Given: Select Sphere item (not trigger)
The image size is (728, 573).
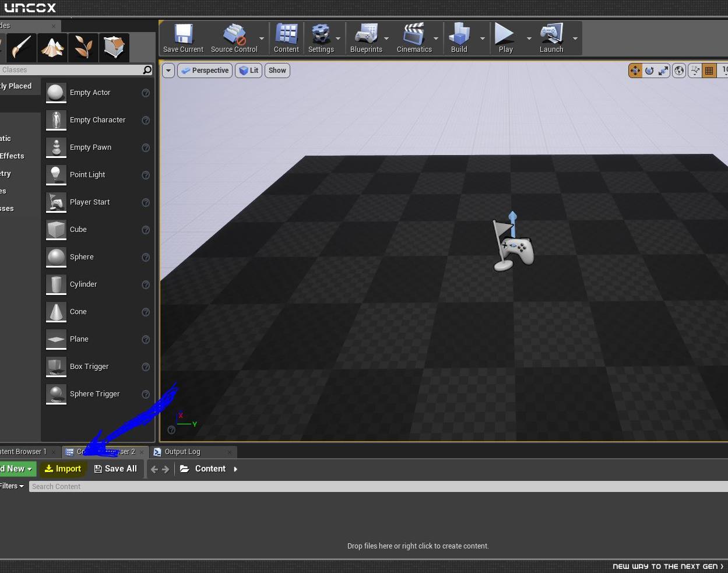Looking at the screenshot, I should 98,257.
